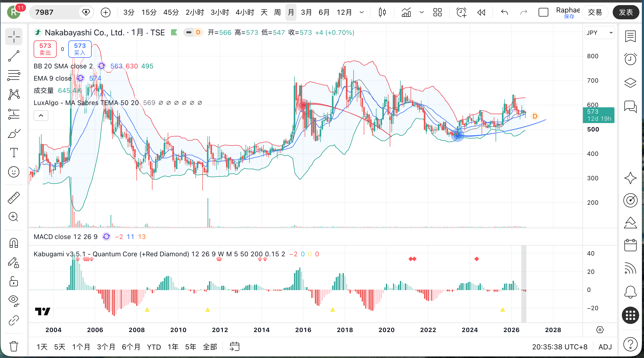The width and height of the screenshot is (644, 358).
Task: Expand the indicators favorites dropdown arrow
Action: click(422, 12)
